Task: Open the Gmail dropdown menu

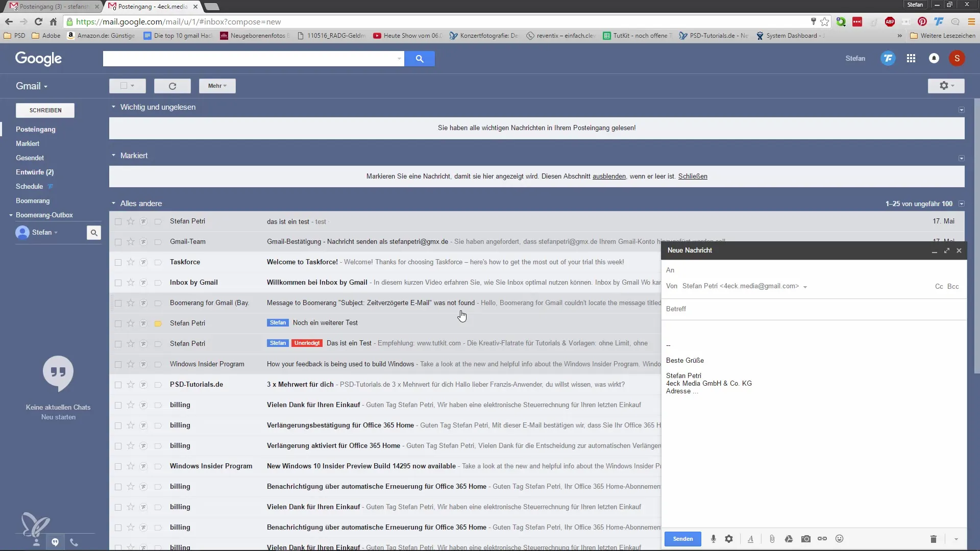Action: click(x=32, y=86)
